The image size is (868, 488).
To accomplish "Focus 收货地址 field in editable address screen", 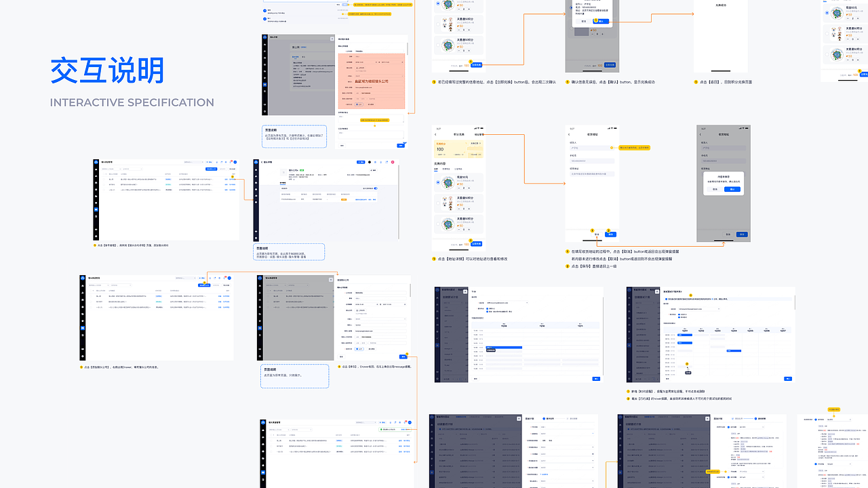I will tap(592, 174).
